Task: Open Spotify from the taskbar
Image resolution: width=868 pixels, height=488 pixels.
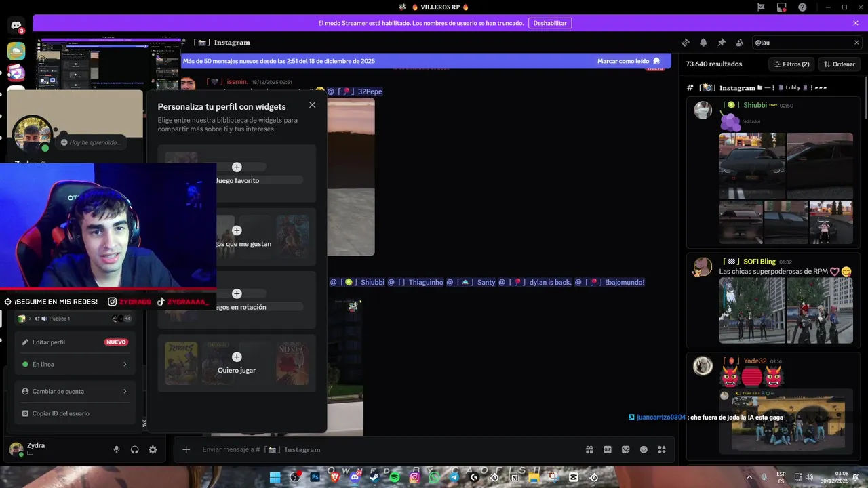Action: 395,477
